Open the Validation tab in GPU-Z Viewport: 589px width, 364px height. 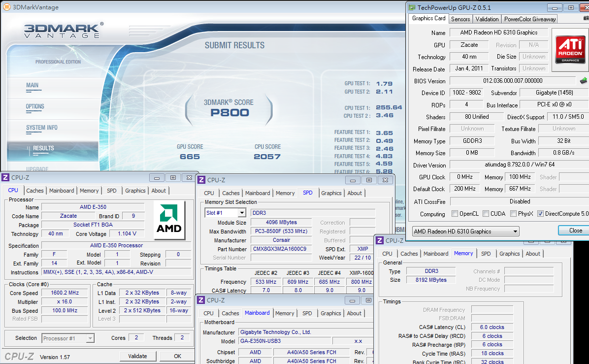point(487,19)
